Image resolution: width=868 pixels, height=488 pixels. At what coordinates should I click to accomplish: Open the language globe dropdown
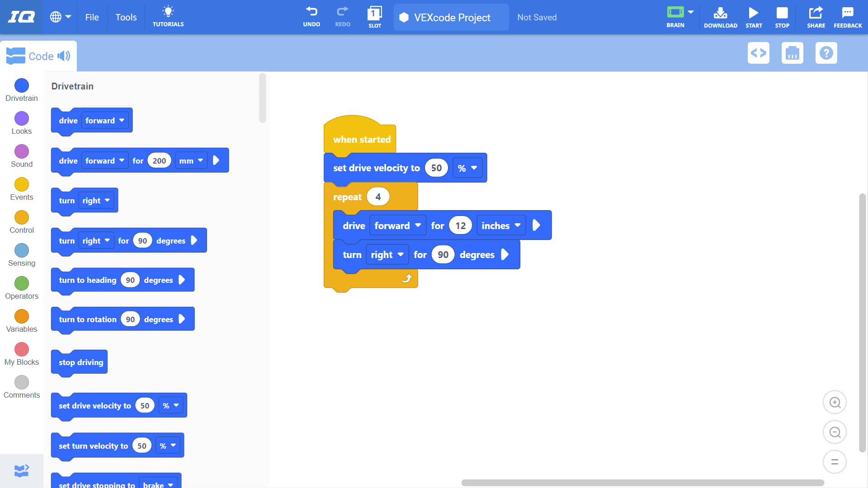coord(60,17)
